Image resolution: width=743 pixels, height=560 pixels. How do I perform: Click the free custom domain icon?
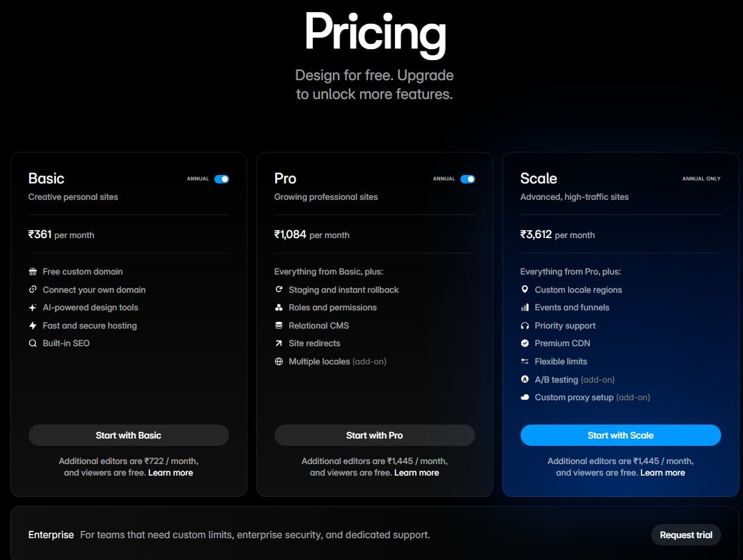coord(33,271)
